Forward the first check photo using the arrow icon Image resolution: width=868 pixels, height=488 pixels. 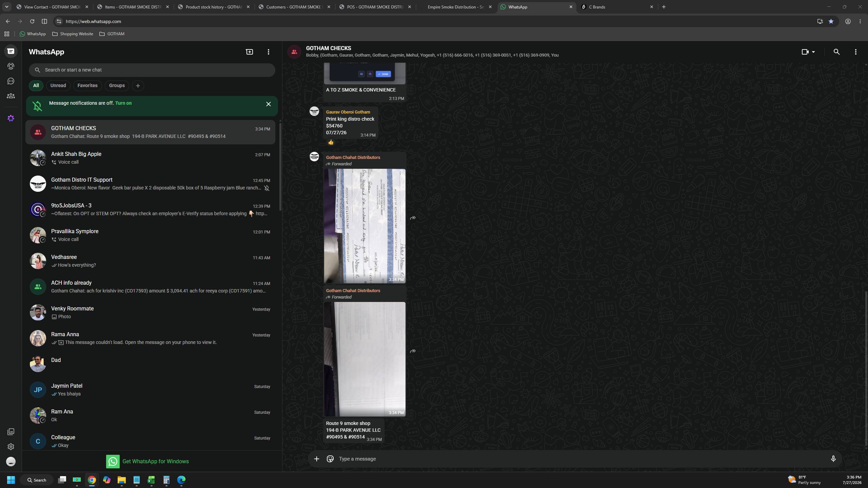413,218
